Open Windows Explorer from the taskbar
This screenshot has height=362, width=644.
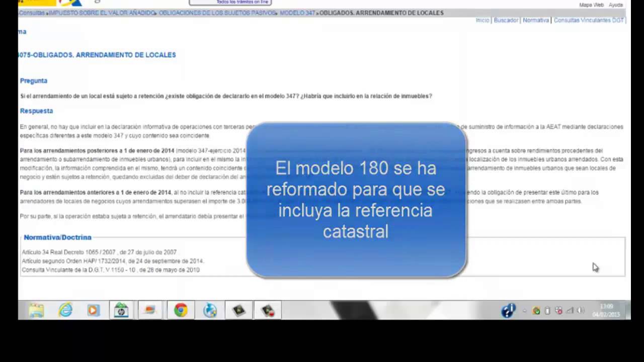click(x=36, y=311)
